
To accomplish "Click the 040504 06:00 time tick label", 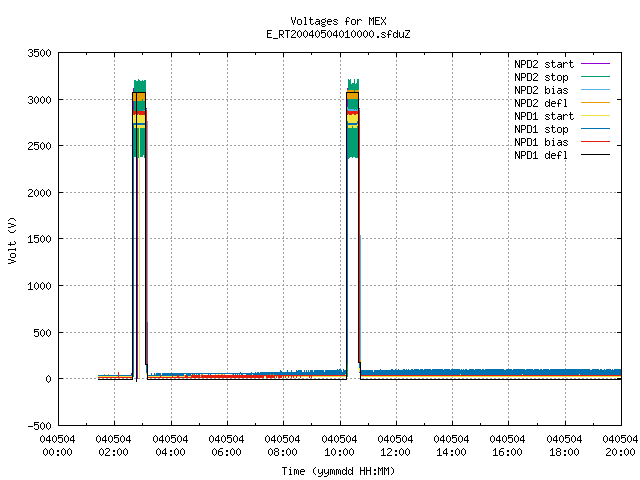I will (x=226, y=446).
